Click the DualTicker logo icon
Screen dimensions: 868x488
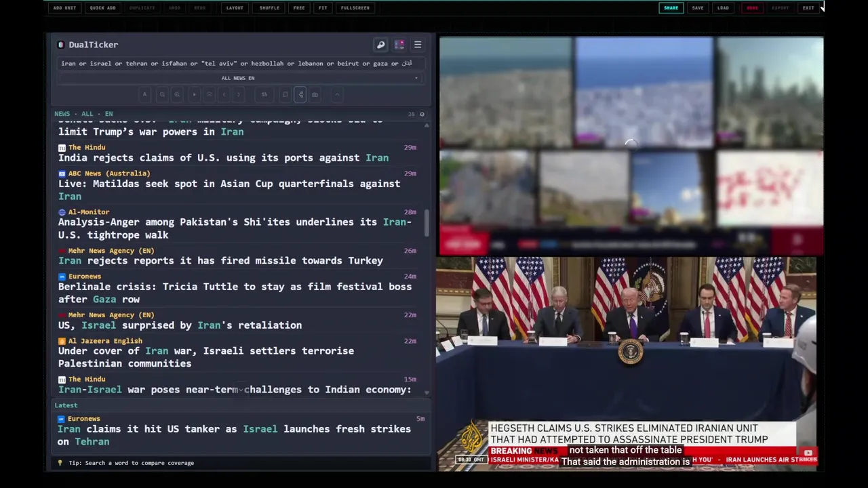(61, 45)
